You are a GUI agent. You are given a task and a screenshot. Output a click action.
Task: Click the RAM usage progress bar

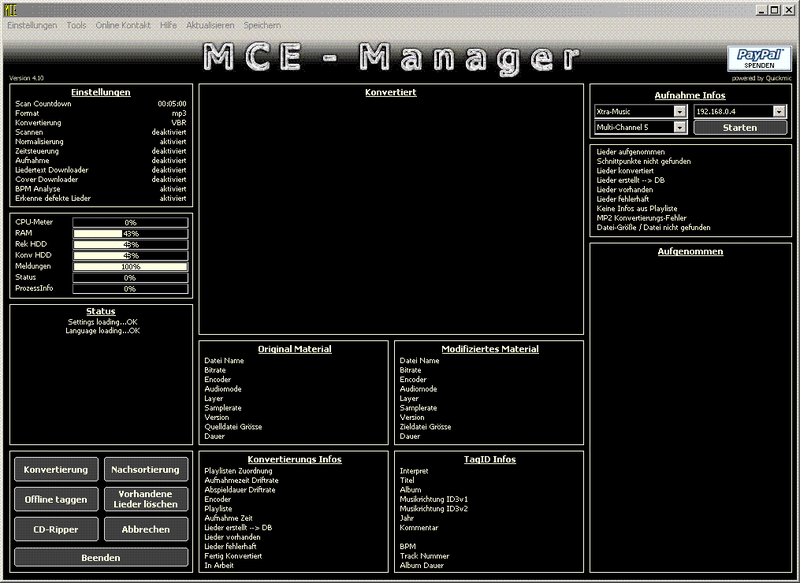point(130,233)
